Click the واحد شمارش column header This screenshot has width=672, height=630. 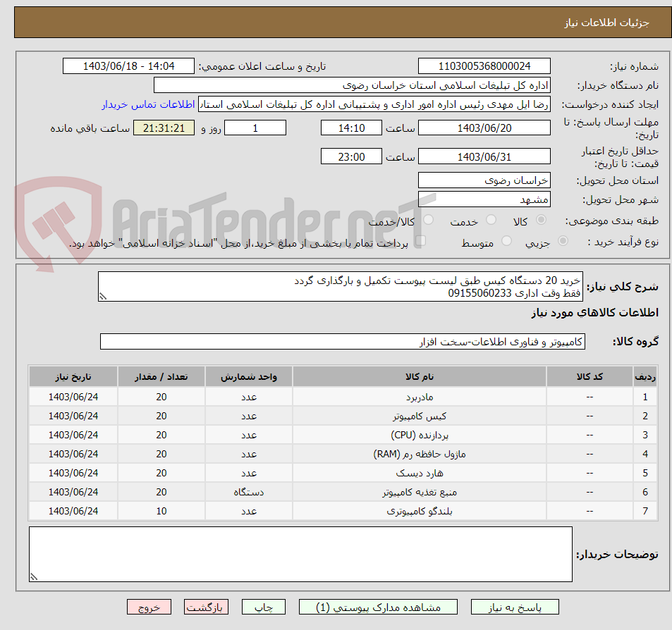(249, 377)
